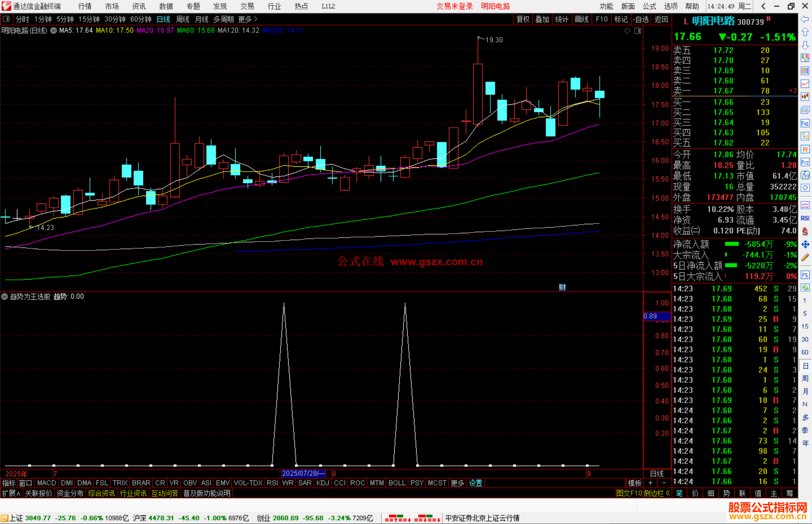Switch to 5-minute period in sidebar
This screenshot has width=812, height=524.
tap(804, 313)
